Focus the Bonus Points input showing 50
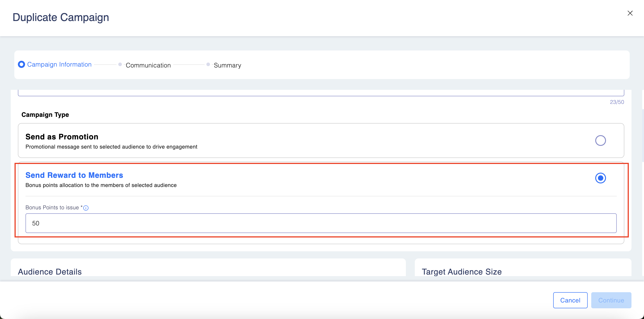Viewport: 644px width, 319px height. [x=321, y=223]
